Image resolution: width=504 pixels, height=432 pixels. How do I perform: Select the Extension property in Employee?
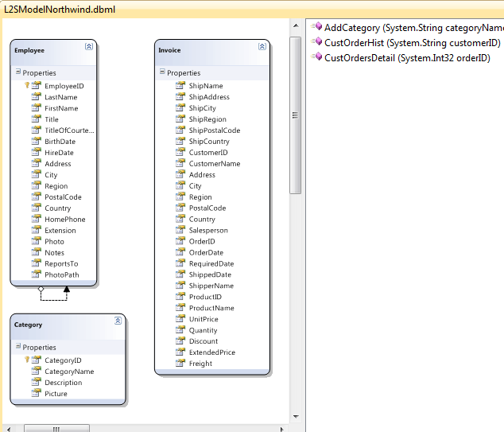pos(60,230)
